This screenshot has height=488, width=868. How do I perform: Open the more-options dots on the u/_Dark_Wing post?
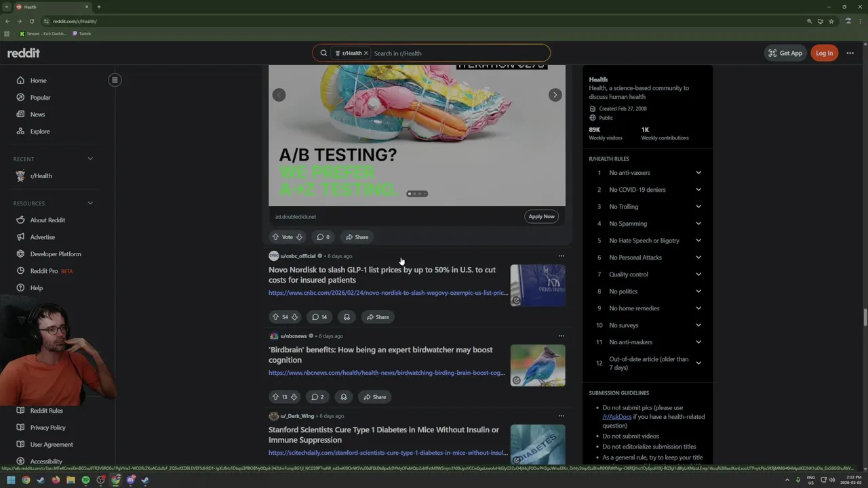[561, 416]
